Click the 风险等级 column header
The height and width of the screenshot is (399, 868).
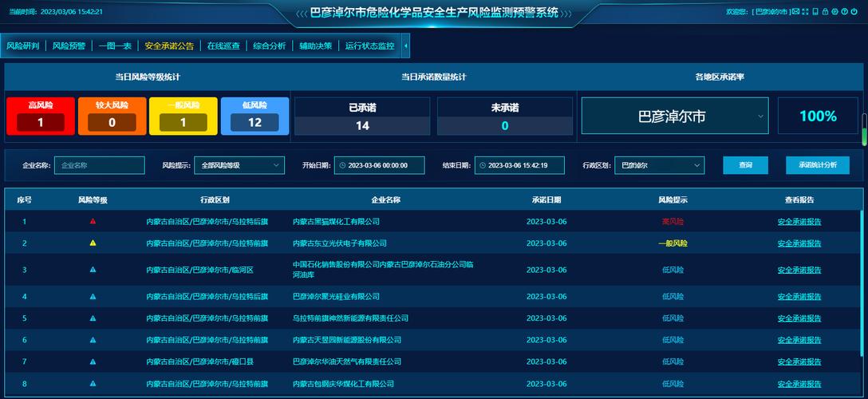pos(93,199)
